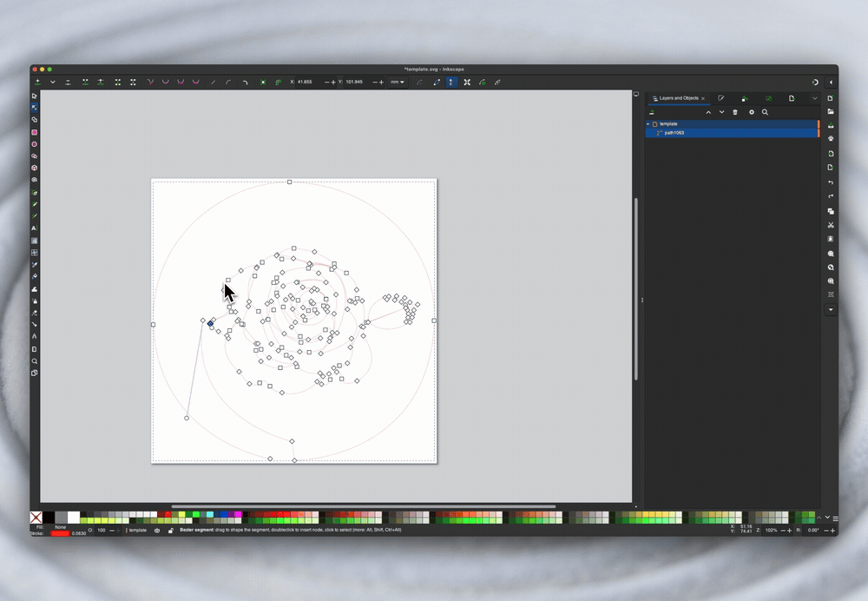Image resolution: width=868 pixels, height=601 pixels.
Task: Pick the white swatch in palette
Action: tap(74, 518)
